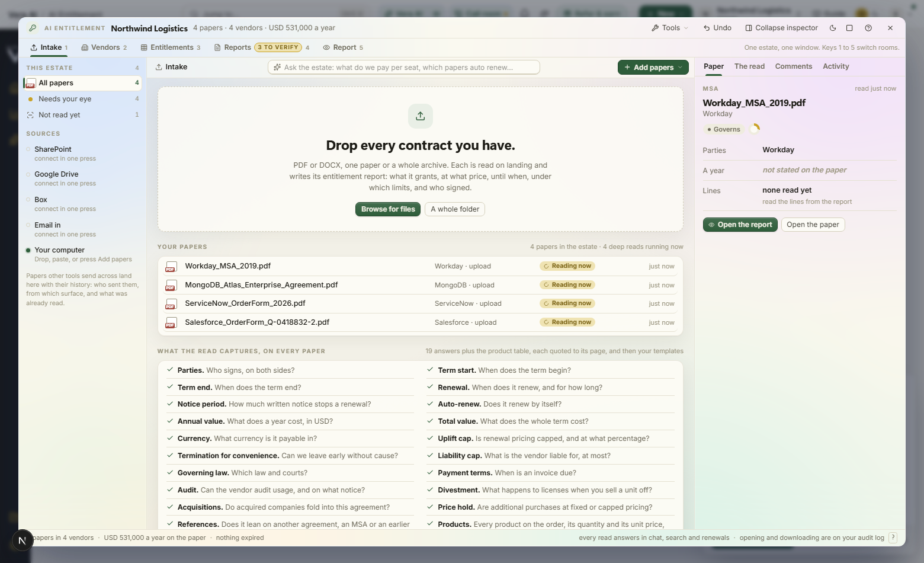
Task: Connect the Google Drive source
Action: coord(82,178)
